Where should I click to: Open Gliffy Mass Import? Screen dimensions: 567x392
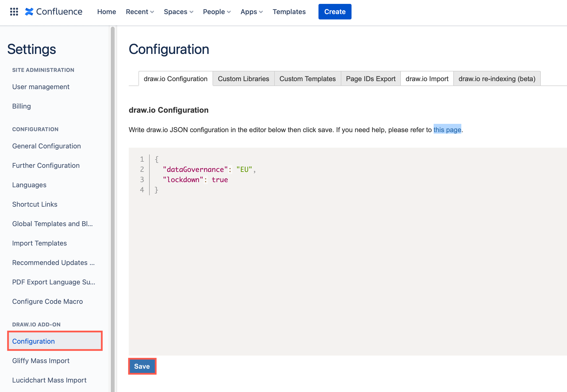(x=41, y=361)
